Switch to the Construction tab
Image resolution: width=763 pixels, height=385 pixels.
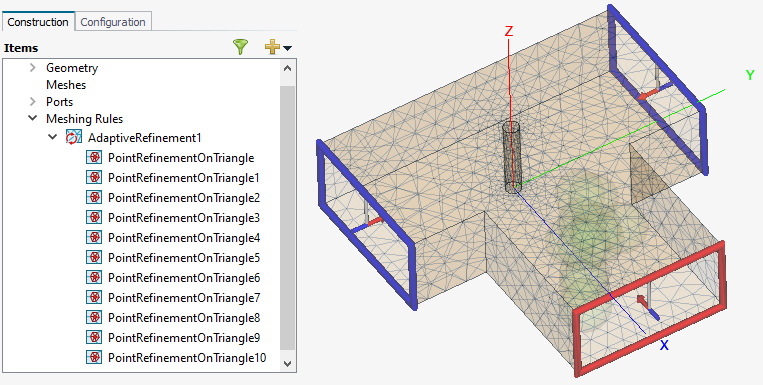coord(38,22)
